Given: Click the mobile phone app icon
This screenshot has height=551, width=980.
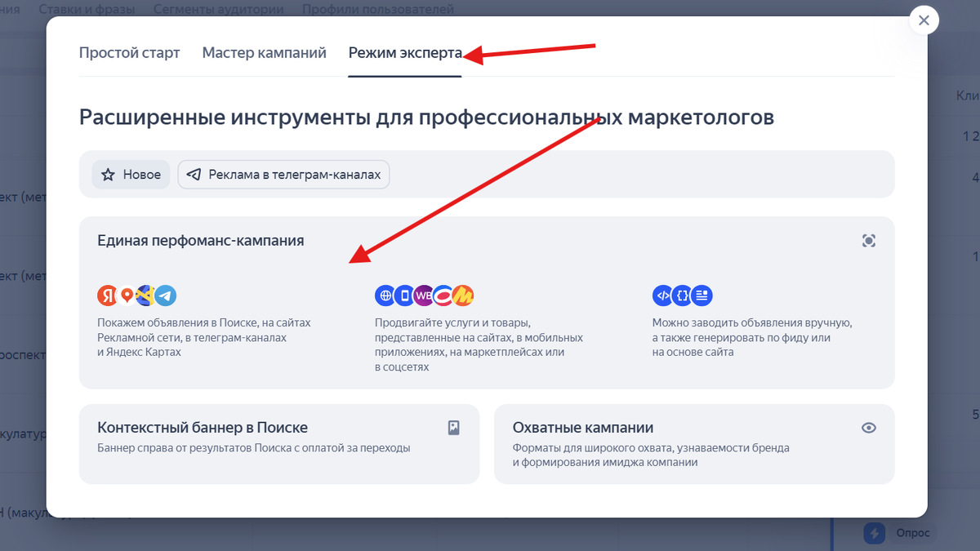Looking at the screenshot, I should [x=404, y=295].
